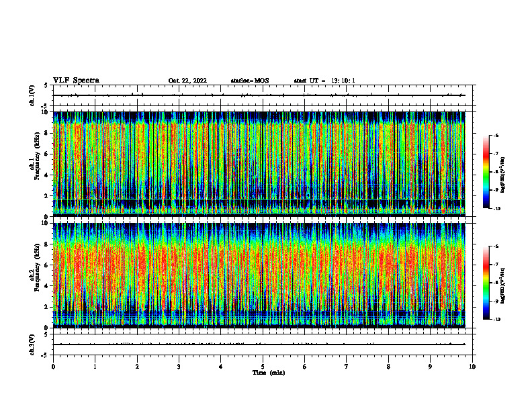532x411 pixels.
Task: Click the ch.1 spectrogram color scale bar
Action: click(486, 172)
